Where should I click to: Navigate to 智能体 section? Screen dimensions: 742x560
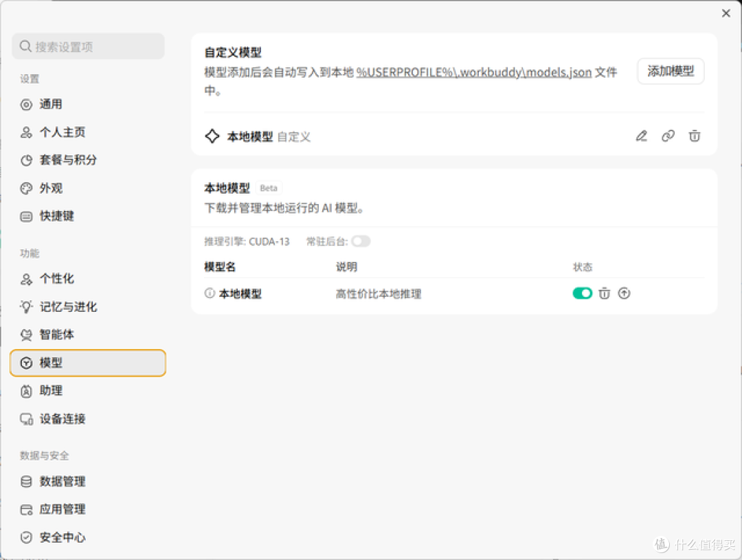[88, 335]
